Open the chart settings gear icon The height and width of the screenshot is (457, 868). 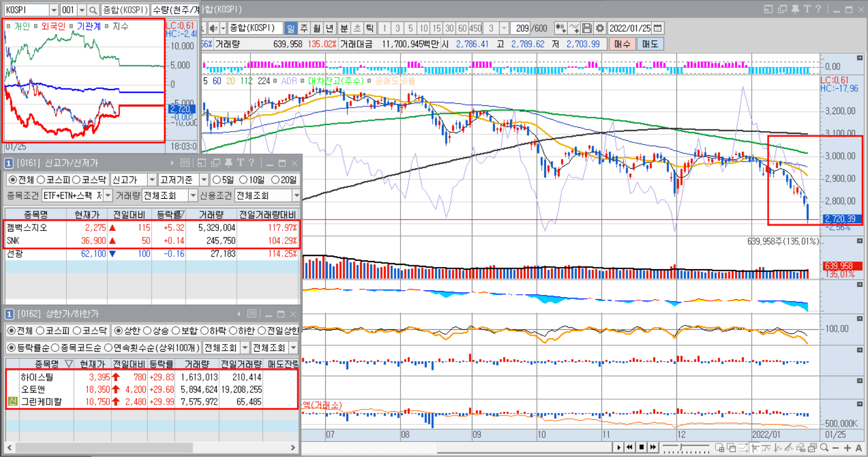point(600,28)
